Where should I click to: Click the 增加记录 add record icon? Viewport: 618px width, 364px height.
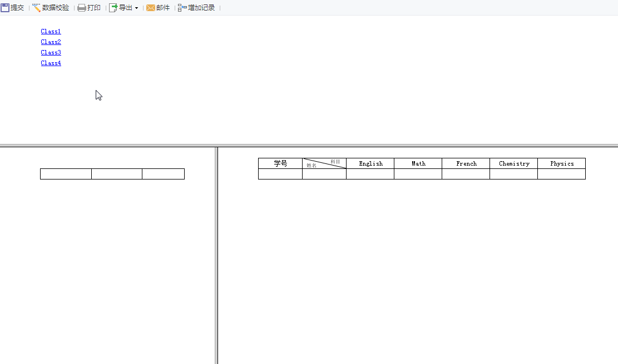coord(182,8)
